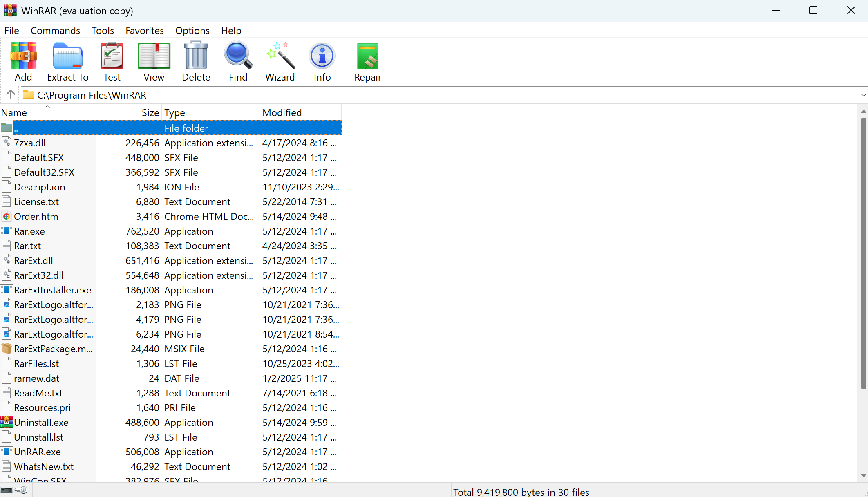Open the Options menu
Viewport: 868px width, 497px height.
click(192, 31)
